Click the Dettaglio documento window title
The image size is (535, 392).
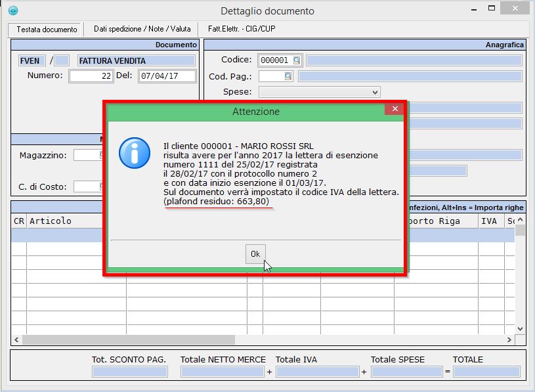[x=267, y=11]
